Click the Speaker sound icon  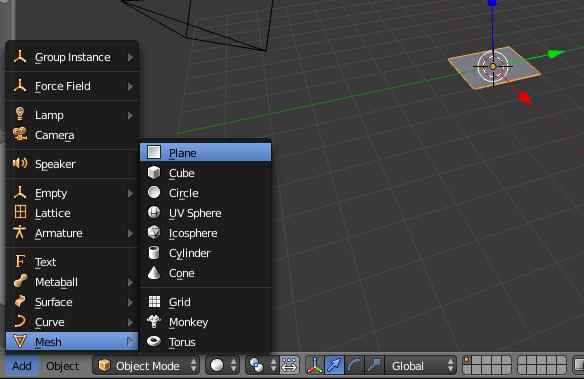coord(20,163)
